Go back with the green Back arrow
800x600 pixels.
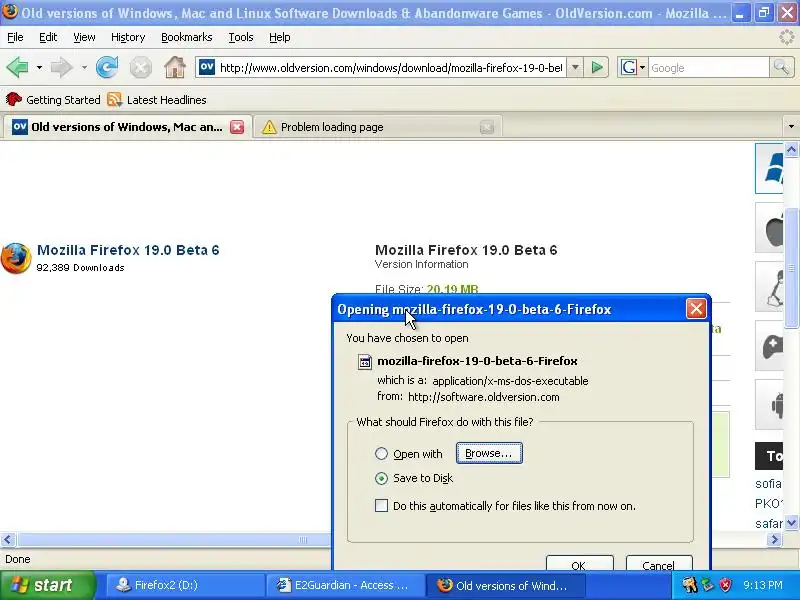[17, 67]
